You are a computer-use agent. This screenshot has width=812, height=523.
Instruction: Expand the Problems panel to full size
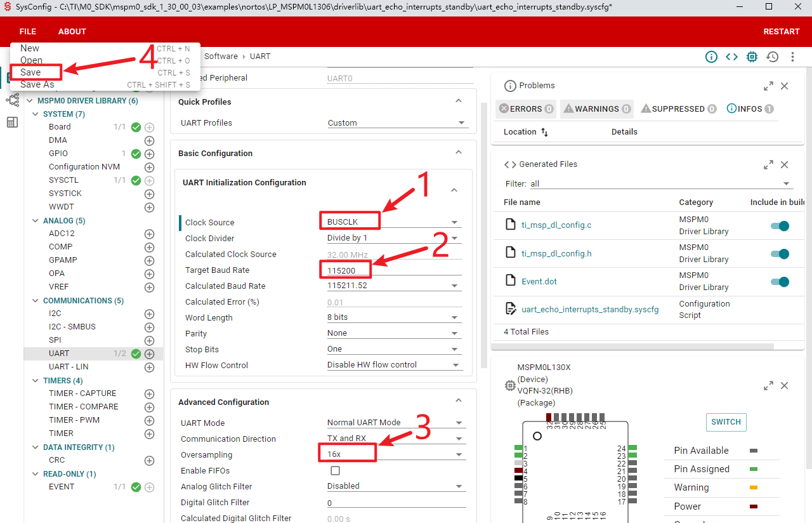click(x=768, y=86)
